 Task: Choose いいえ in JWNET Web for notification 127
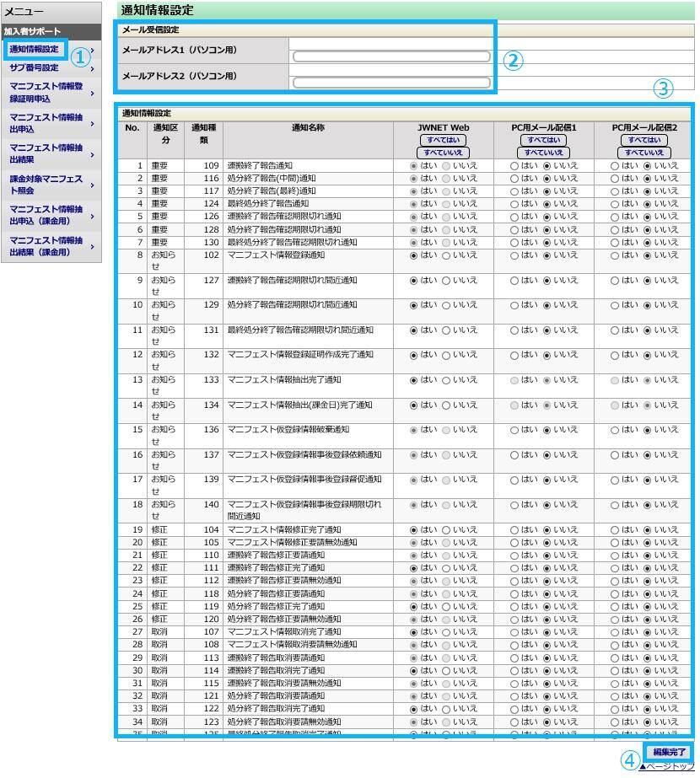pos(446,281)
